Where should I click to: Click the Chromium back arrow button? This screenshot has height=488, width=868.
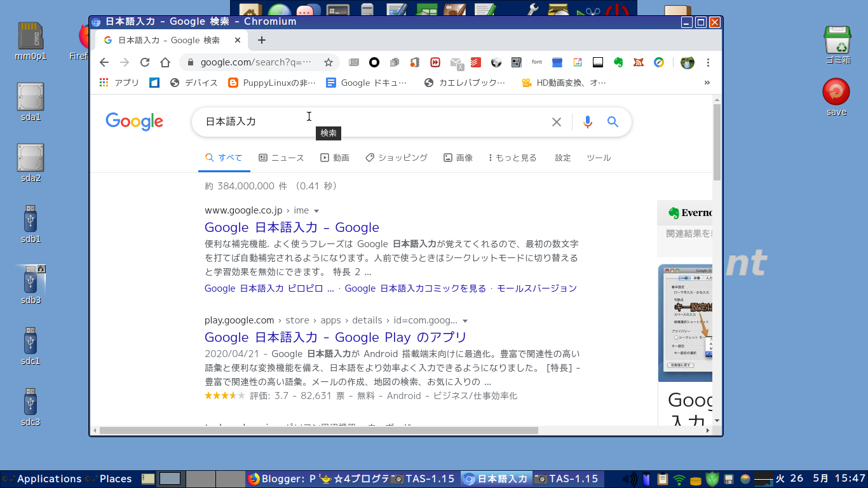104,62
